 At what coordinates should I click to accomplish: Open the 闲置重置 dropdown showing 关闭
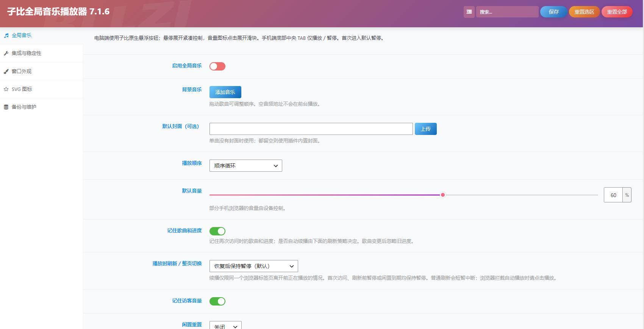click(x=225, y=325)
